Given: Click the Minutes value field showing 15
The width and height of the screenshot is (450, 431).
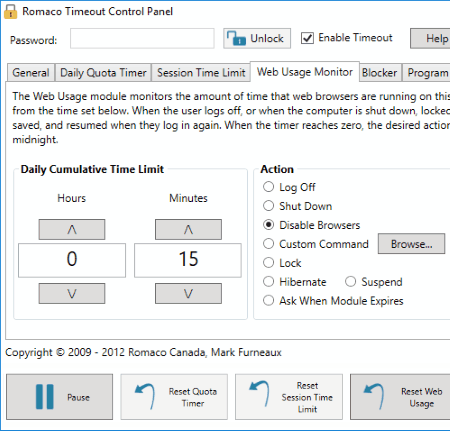Looking at the screenshot, I should click(x=188, y=260).
